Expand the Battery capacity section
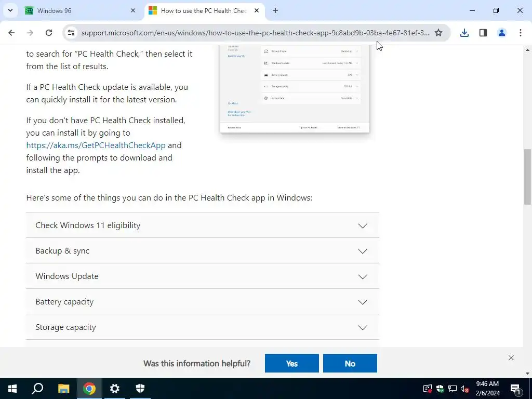This screenshot has width=532, height=399. click(x=202, y=302)
